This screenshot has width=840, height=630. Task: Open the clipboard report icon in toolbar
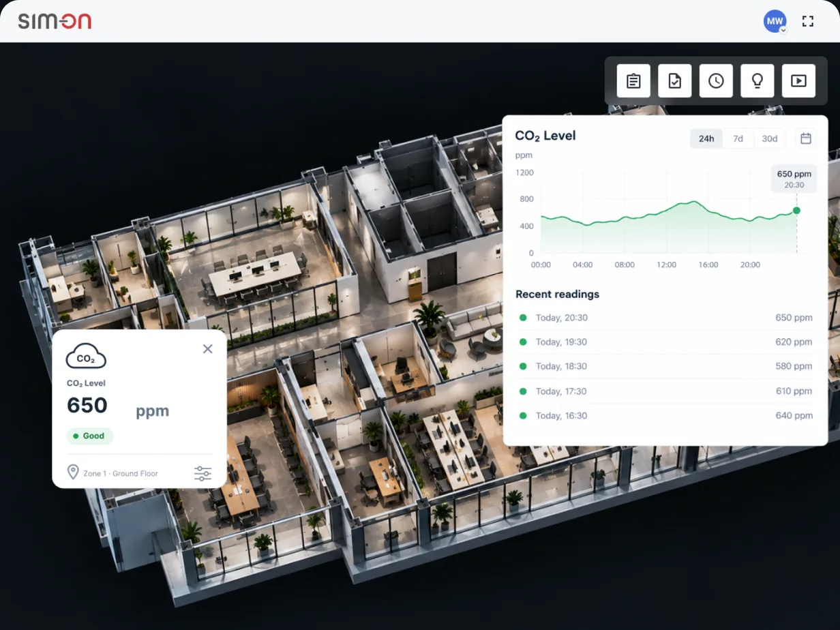(x=633, y=81)
